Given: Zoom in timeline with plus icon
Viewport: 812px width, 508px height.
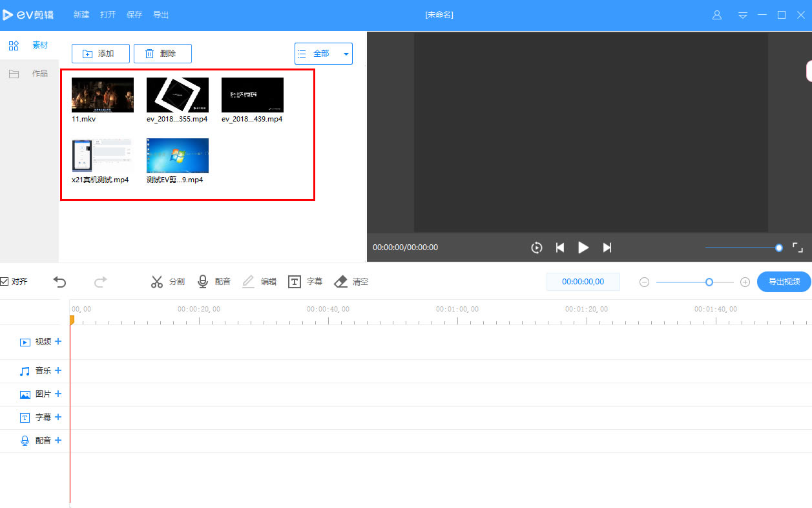Looking at the screenshot, I should (x=745, y=282).
